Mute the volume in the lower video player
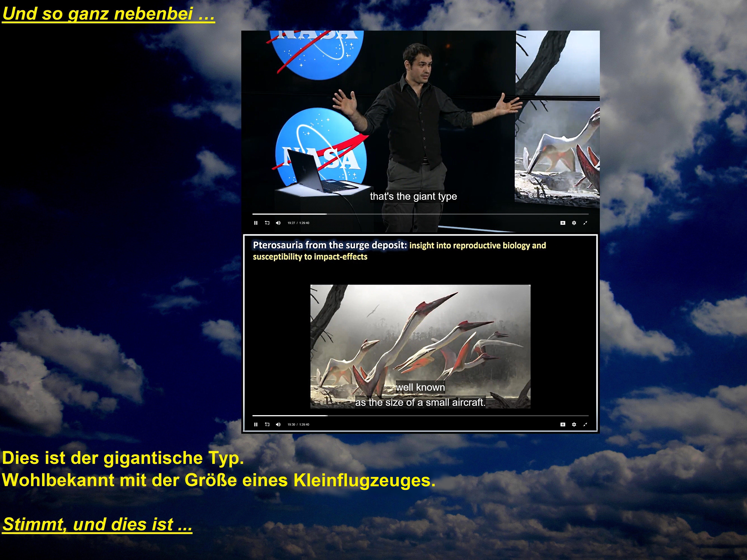The image size is (747, 560). click(x=278, y=424)
